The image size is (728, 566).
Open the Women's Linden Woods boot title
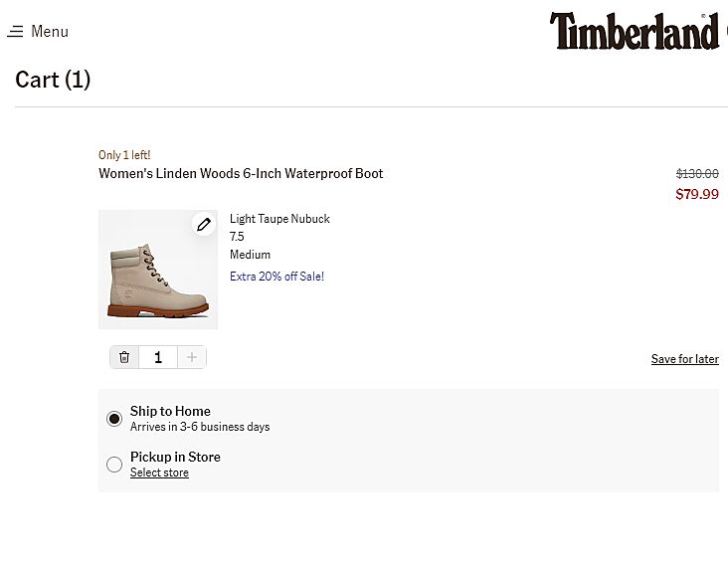[x=241, y=173]
